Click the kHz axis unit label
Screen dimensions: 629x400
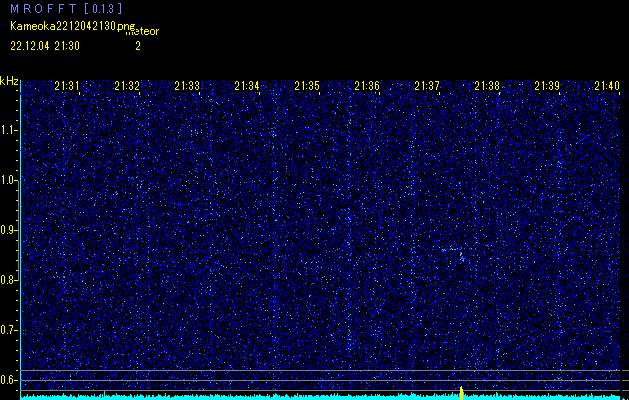[x=9, y=81]
